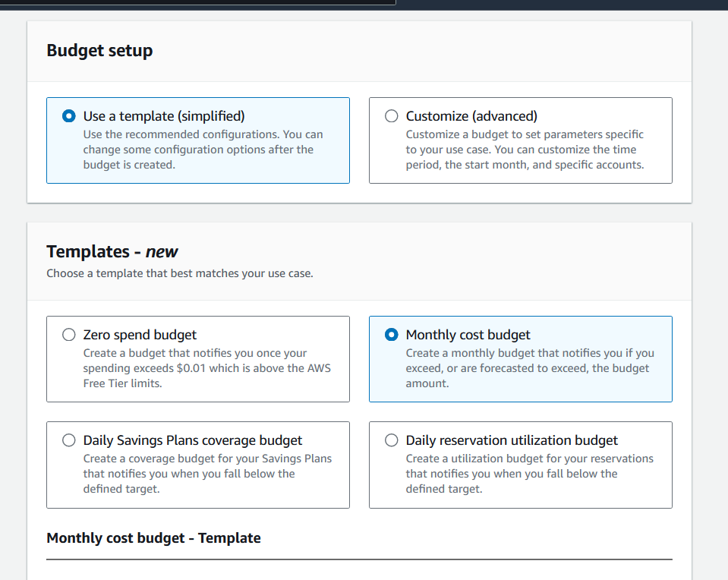Click the Savings Plans coverage card description
Screen dimensions: 728x580
(207, 474)
